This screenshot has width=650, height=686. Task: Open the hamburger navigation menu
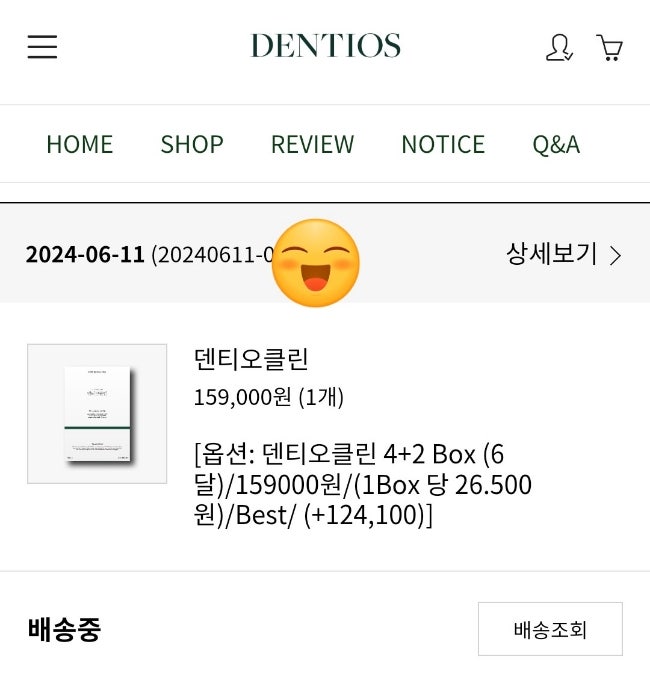coord(42,47)
